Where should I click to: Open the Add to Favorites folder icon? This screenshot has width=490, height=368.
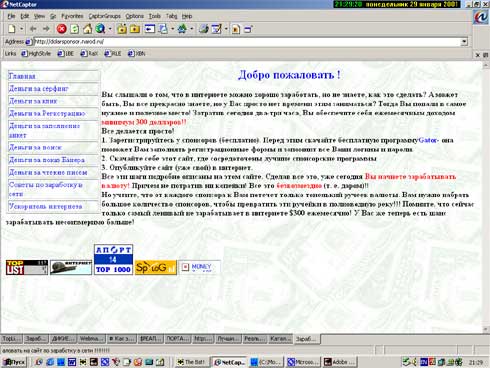click(x=122, y=29)
